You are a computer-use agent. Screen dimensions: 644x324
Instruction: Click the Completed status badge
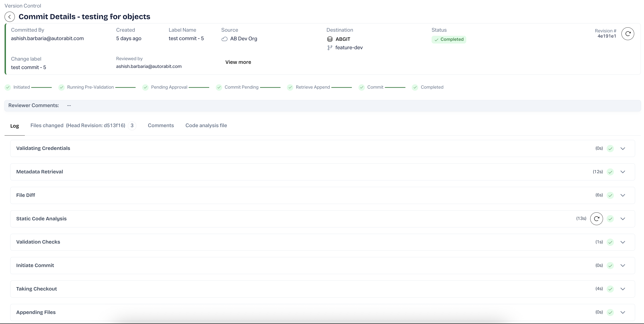coord(448,39)
